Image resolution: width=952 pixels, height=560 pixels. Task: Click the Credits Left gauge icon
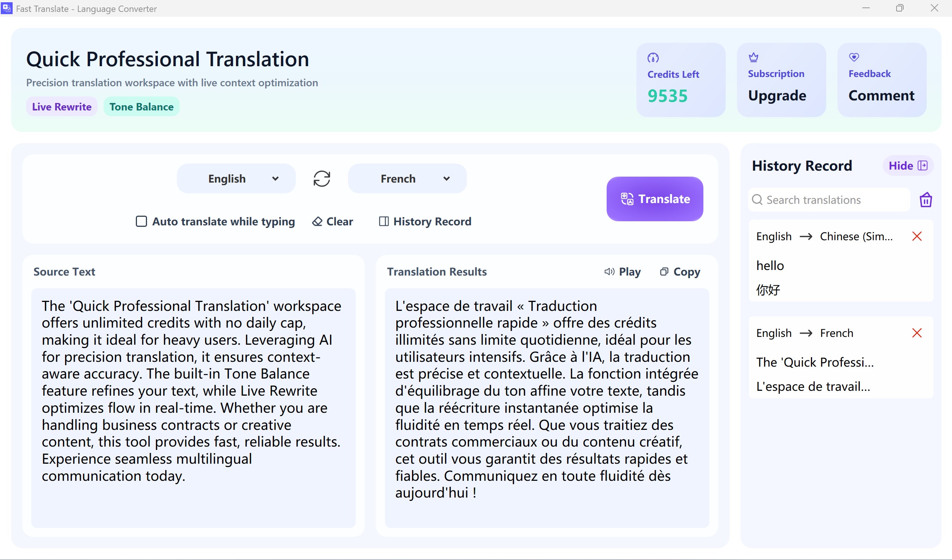tap(653, 58)
